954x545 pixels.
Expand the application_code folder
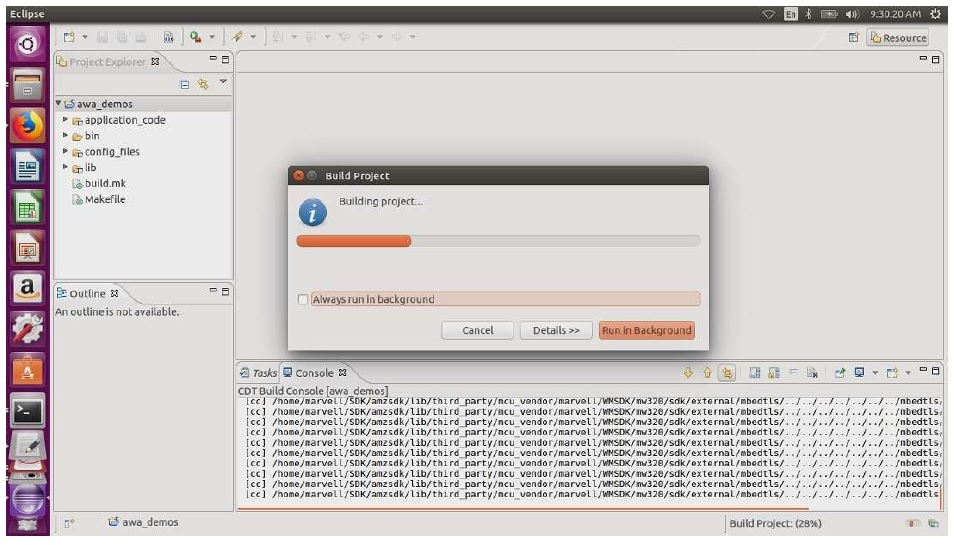66,120
